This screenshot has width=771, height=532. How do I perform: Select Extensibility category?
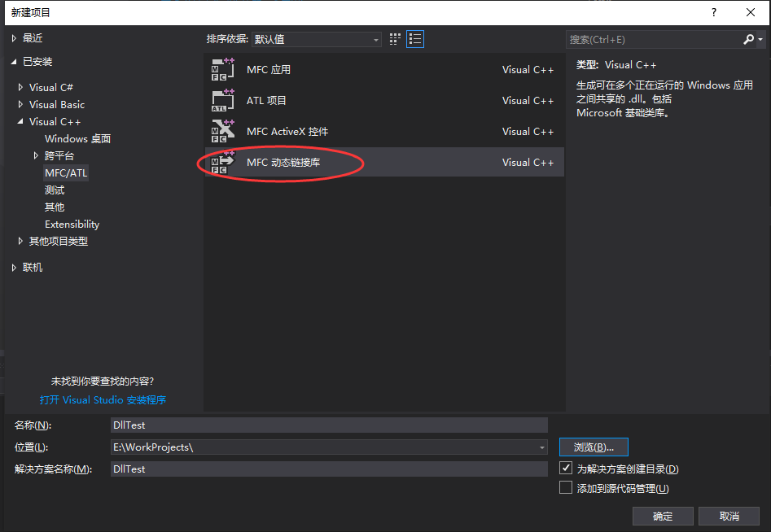tap(72, 225)
